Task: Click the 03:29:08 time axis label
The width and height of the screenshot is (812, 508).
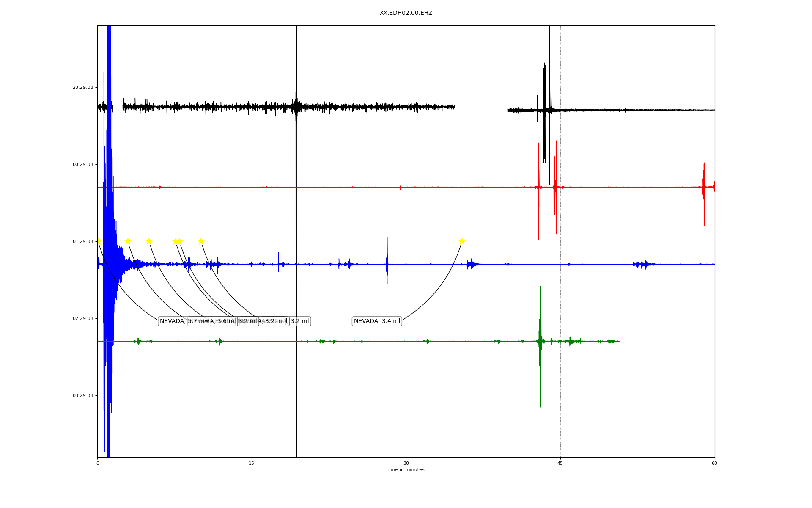Action: tap(82, 396)
